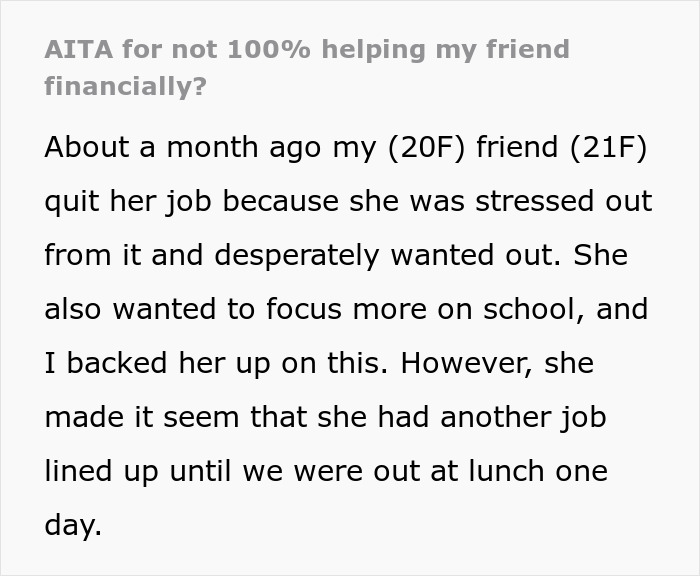The height and width of the screenshot is (576, 700).
Task: Click the word "friend" in the title
Action: click(x=513, y=50)
